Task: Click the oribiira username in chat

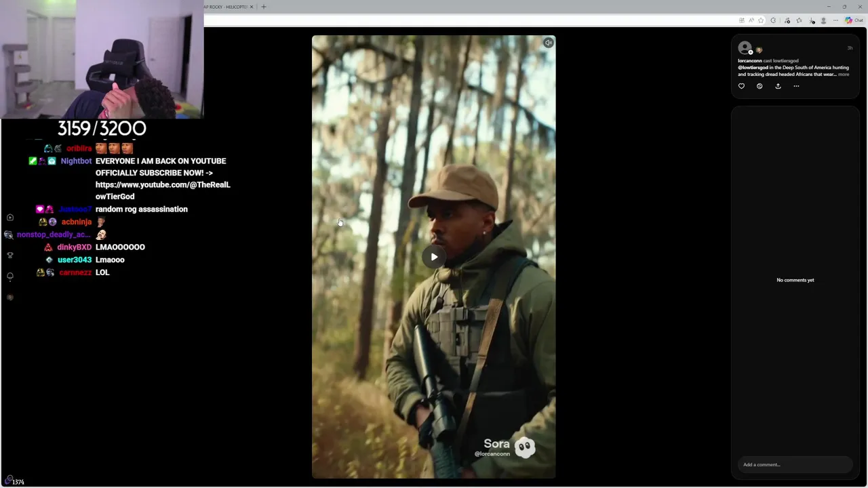Action: pyautogui.click(x=79, y=148)
